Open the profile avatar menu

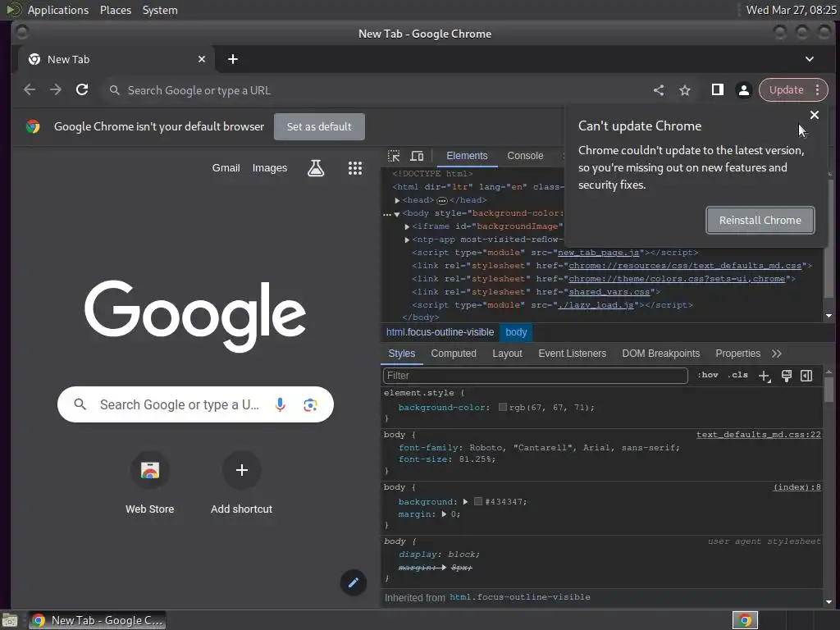point(743,90)
